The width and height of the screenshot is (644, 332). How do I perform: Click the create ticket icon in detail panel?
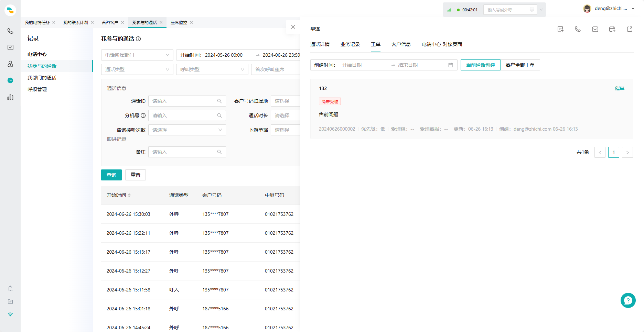coord(560,29)
